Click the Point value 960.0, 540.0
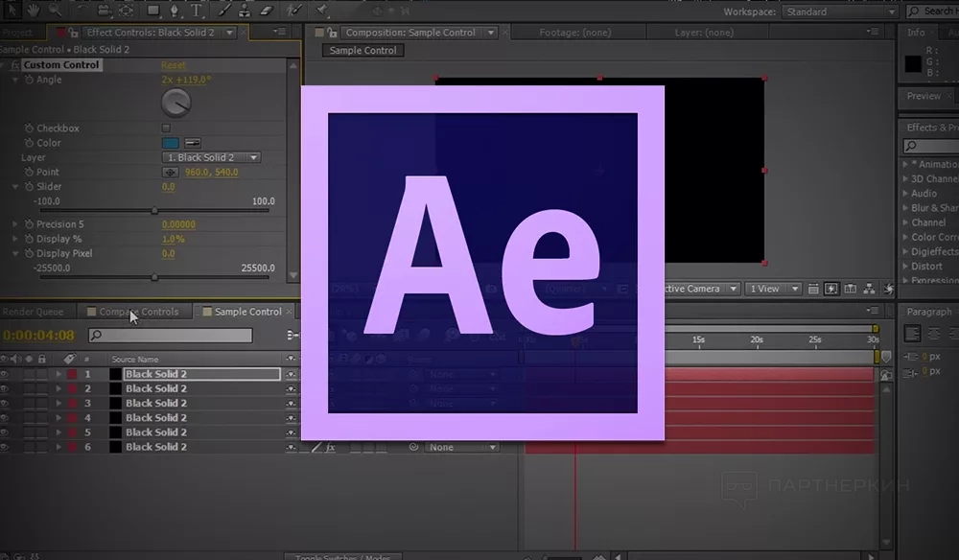The height and width of the screenshot is (560, 959). [x=211, y=173]
